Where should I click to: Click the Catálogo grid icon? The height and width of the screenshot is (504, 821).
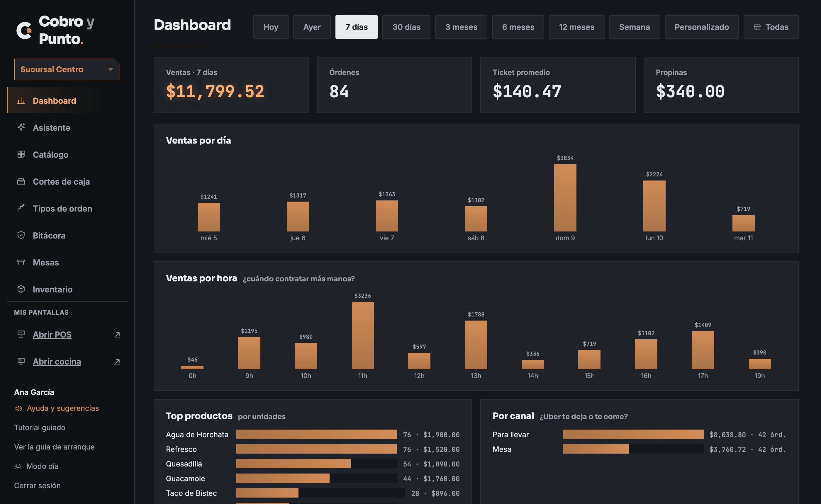[x=21, y=154]
